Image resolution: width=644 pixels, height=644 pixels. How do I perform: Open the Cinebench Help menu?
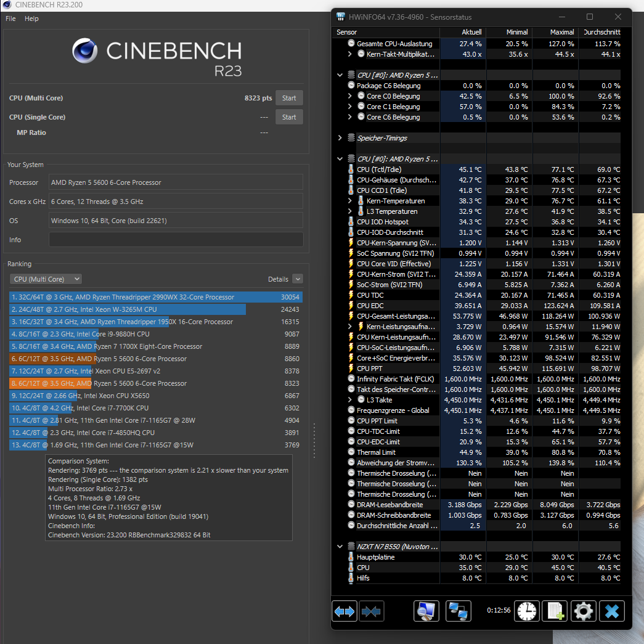pos(31,18)
